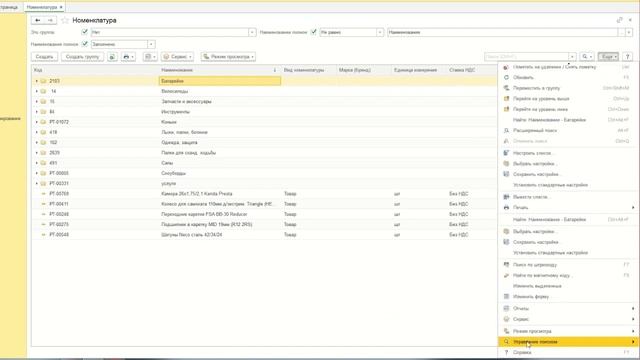640x360 pixels.
Task: Select the Одежда, защита row
Action: [264, 142]
